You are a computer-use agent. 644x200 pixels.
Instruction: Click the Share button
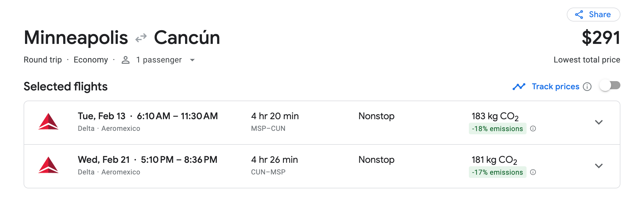coord(593,15)
